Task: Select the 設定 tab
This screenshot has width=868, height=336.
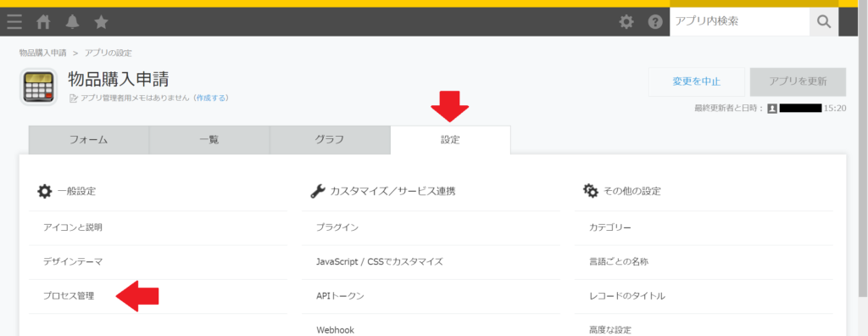Action: point(451,140)
